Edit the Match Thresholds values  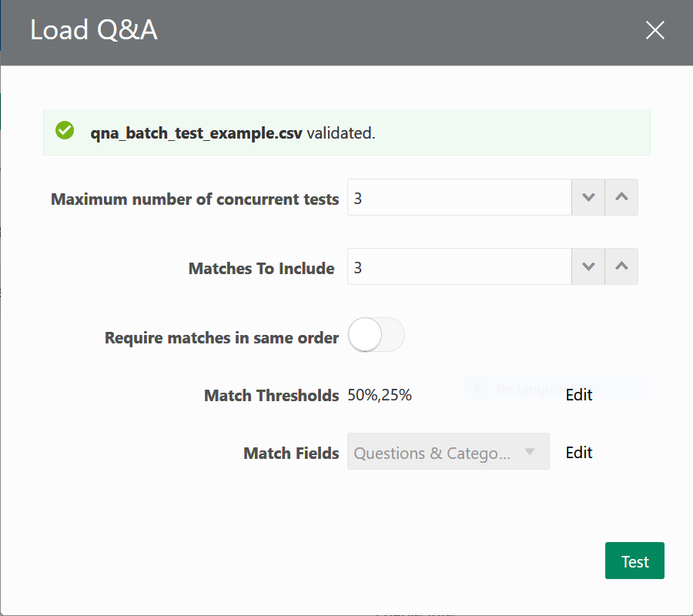pyautogui.click(x=579, y=394)
